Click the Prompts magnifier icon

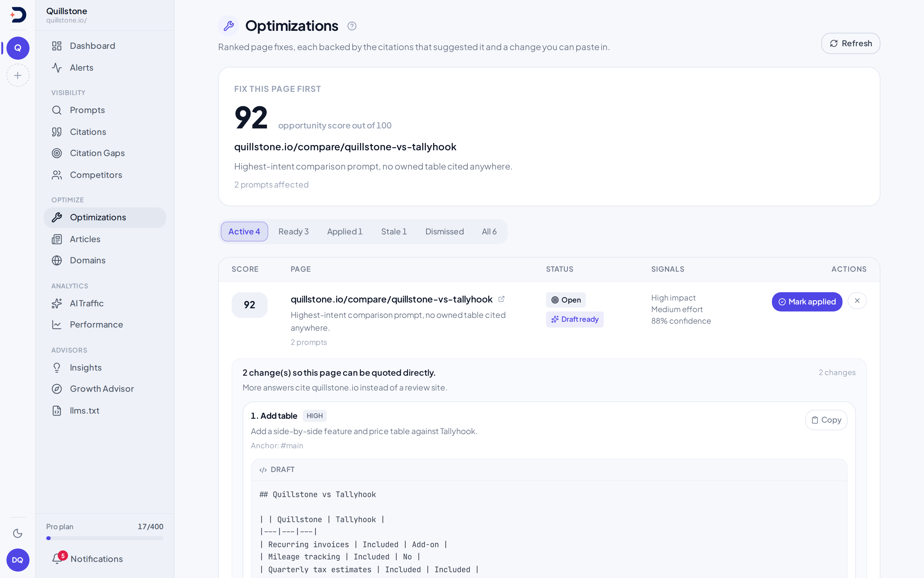click(x=57, y=110)
